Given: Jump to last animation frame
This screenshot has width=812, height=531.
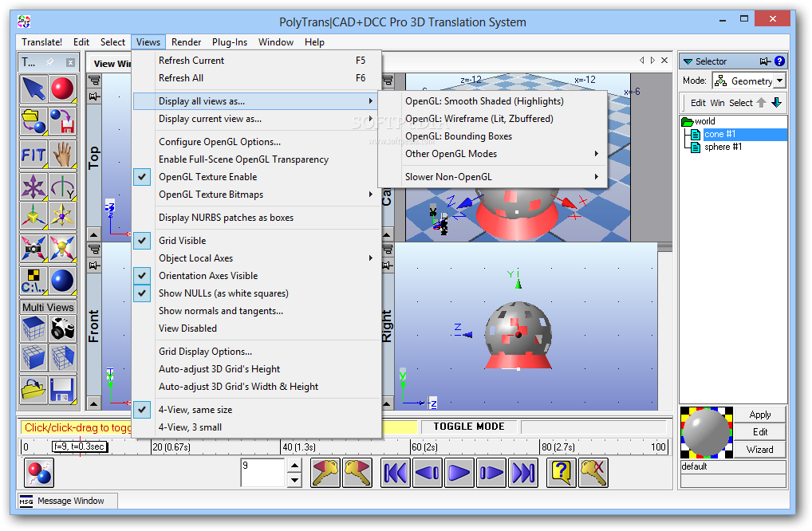Looking at the screenshot, I should pos(523,473).
